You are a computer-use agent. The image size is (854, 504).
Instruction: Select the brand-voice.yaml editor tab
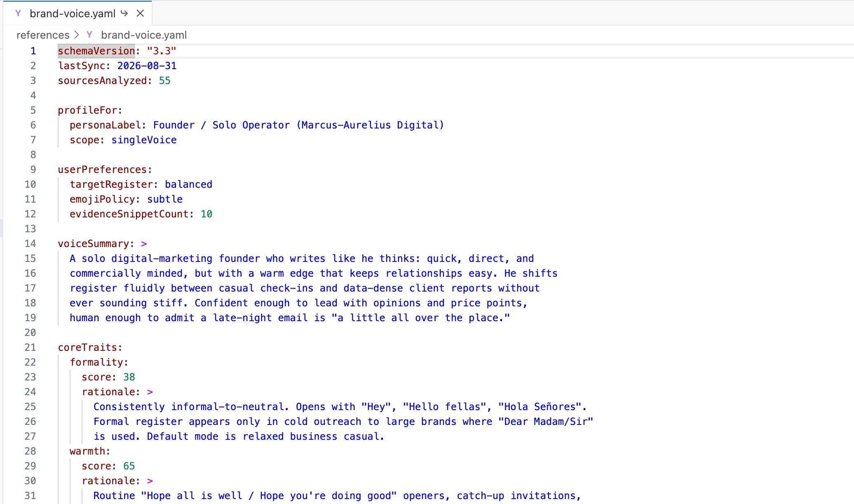pos(77,13)
